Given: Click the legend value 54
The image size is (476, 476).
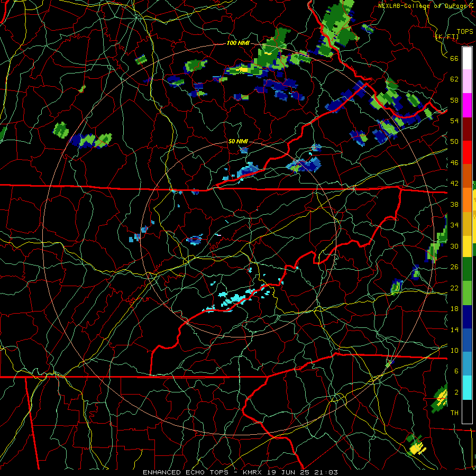Looking at the screenshot, I should tap(454, 121).
